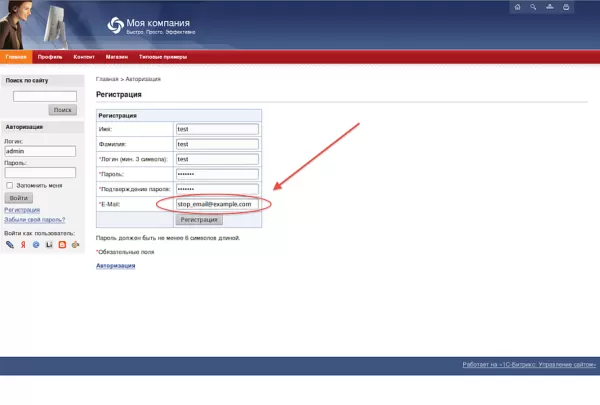
Task: Focus the sidebar Пароль field
Action: point(40,173)
